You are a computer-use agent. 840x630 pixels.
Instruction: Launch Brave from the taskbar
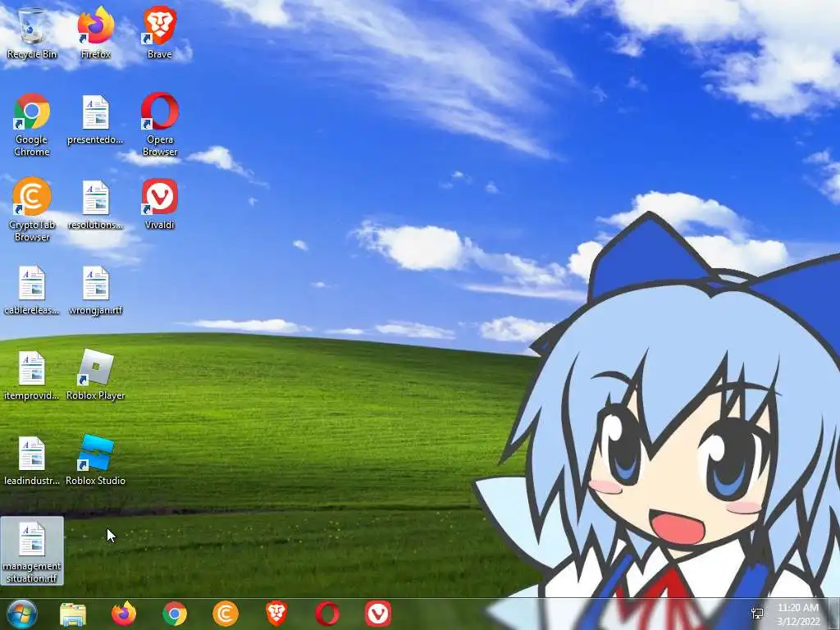pos(276,614)
